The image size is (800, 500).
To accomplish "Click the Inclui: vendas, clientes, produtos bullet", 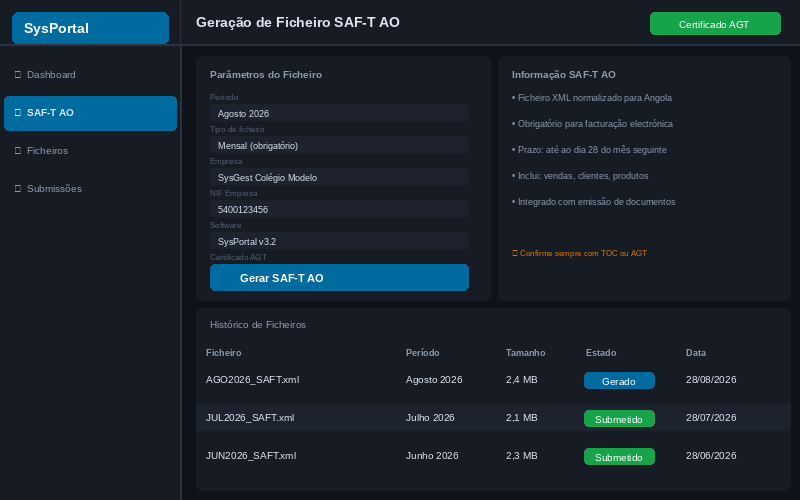I will [x=580, y=176].
